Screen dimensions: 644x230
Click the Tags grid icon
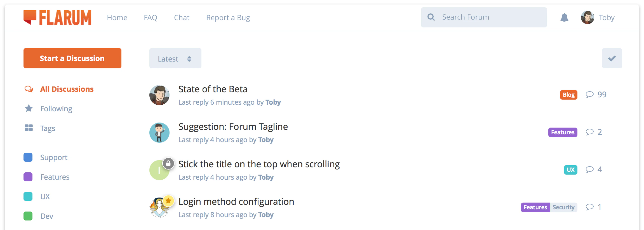point(29,128)
